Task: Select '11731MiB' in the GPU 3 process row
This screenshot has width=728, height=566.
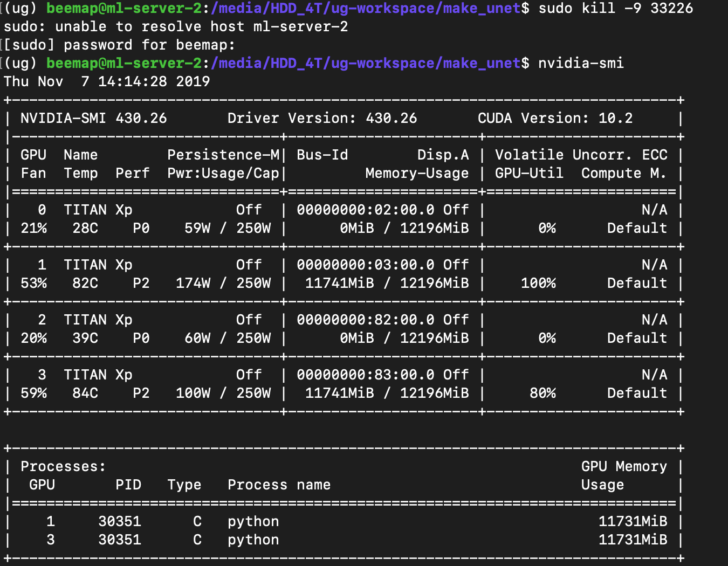Action: (x=633, y=540)
